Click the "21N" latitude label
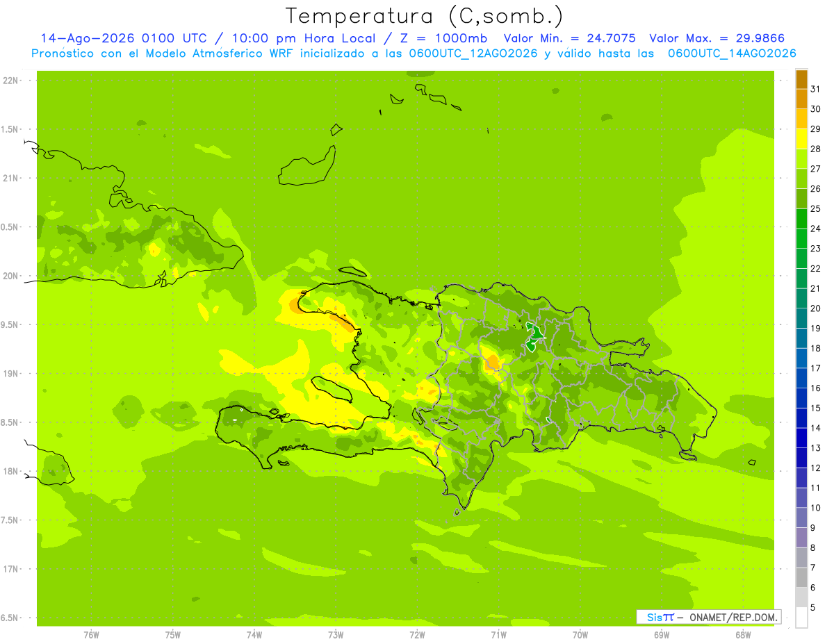The width and height of the screenshot is (834, 644). point(11,179)
